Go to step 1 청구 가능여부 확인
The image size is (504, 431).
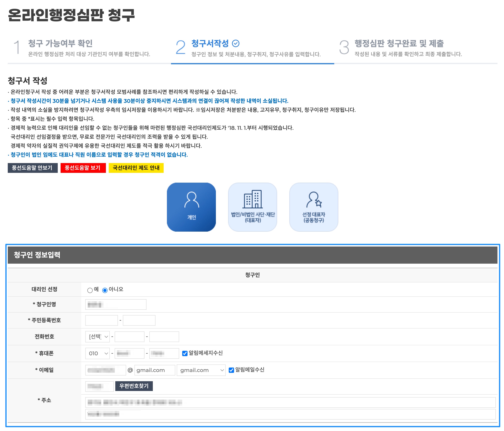(60, 44)
